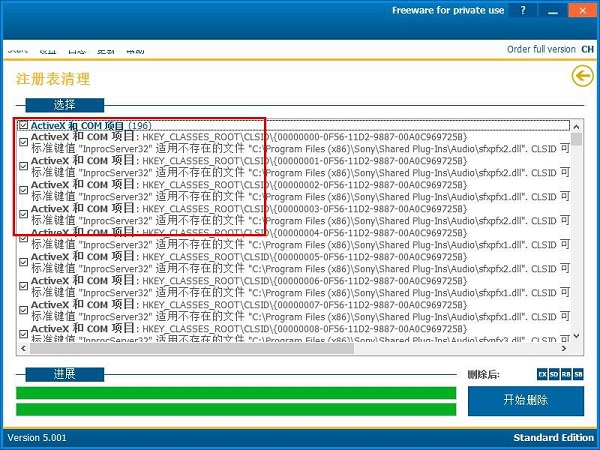Uncheck the entry for CLSID {00000005-0F56
600x450 pixels.
pos(24,262)
